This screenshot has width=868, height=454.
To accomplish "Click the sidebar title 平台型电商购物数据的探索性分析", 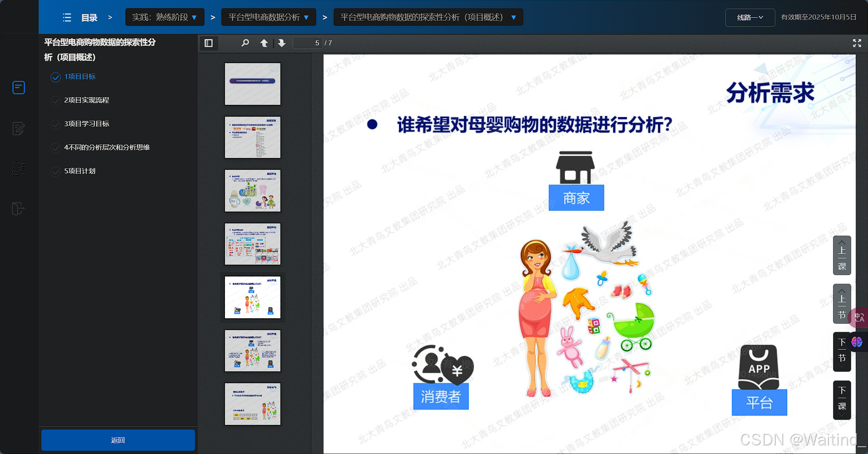I will (100, 49).
